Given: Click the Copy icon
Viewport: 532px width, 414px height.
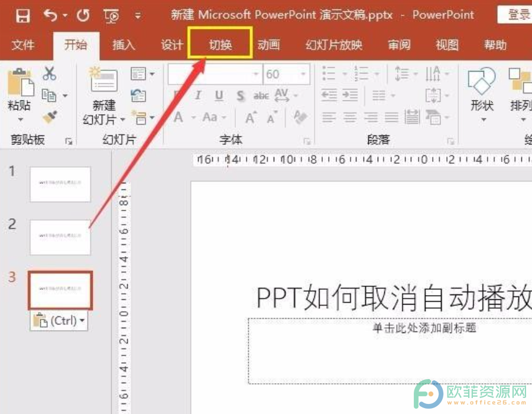Looking at the screenshot, I should pos(49,96).
